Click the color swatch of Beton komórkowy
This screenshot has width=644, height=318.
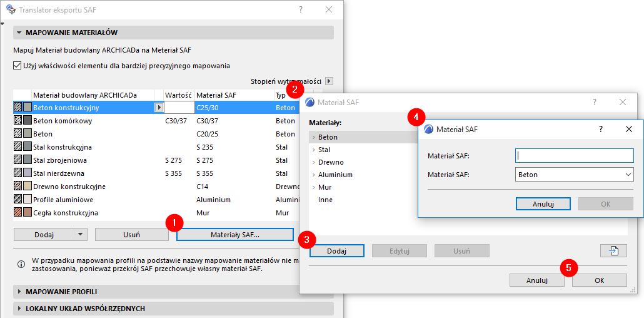pos(27,121)
